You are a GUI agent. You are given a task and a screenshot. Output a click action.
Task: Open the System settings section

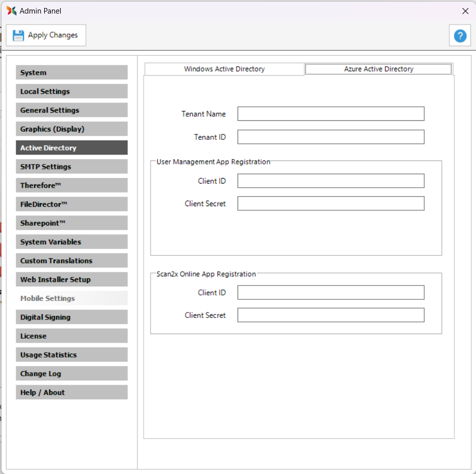(71, 73)
